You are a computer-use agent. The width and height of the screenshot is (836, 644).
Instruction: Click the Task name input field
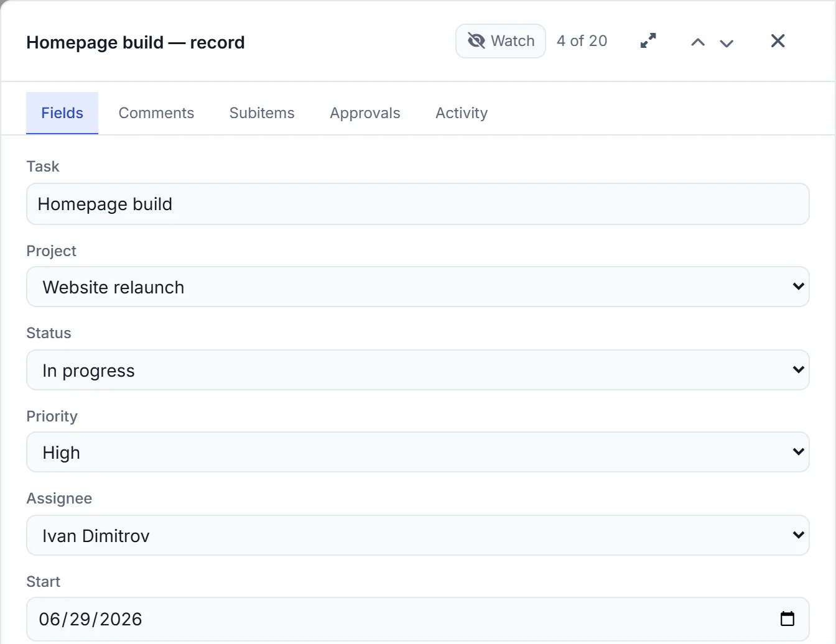click(417, 204)
